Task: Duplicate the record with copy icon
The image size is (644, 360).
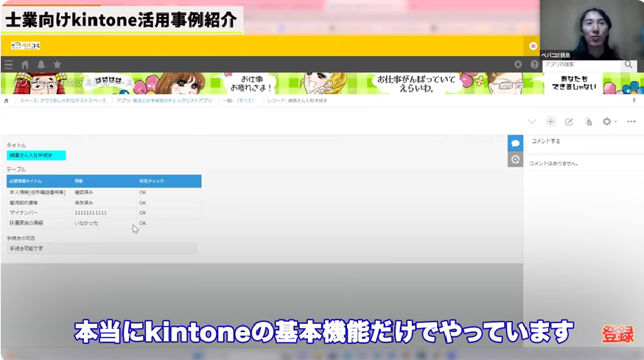Action: click(x=588, y=122)
